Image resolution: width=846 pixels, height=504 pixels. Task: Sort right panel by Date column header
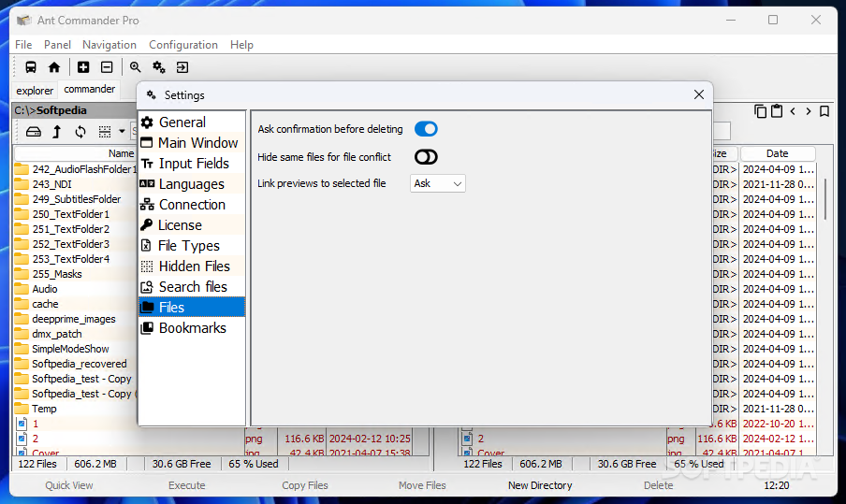[778, 153]
